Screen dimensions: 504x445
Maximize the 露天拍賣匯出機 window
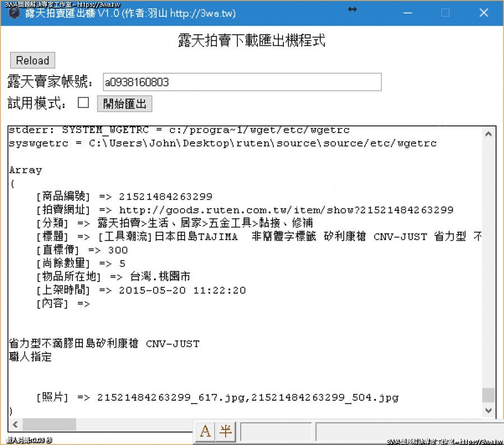pyautogui.click(x=445, y=13)
